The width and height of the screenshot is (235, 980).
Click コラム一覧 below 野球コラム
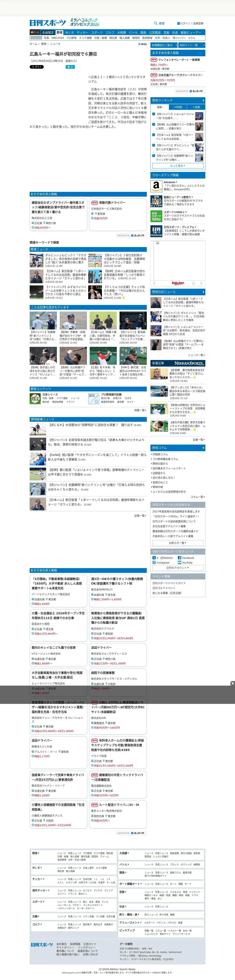[198, 497]
